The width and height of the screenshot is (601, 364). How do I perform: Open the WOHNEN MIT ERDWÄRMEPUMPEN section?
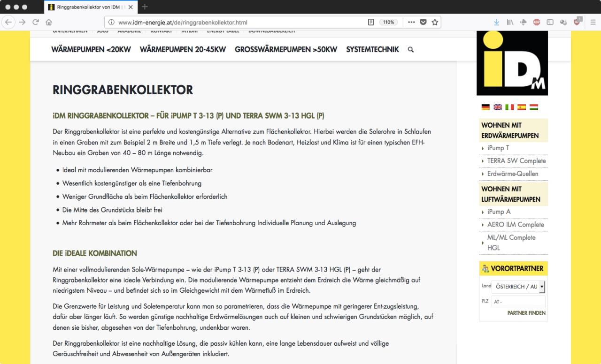click(513, 130)
